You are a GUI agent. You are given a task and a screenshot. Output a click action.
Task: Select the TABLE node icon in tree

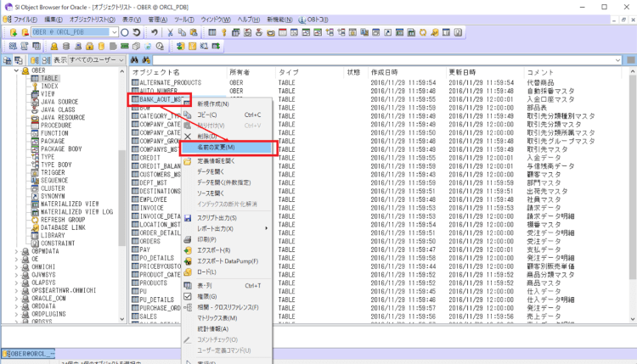coord(35,78)
